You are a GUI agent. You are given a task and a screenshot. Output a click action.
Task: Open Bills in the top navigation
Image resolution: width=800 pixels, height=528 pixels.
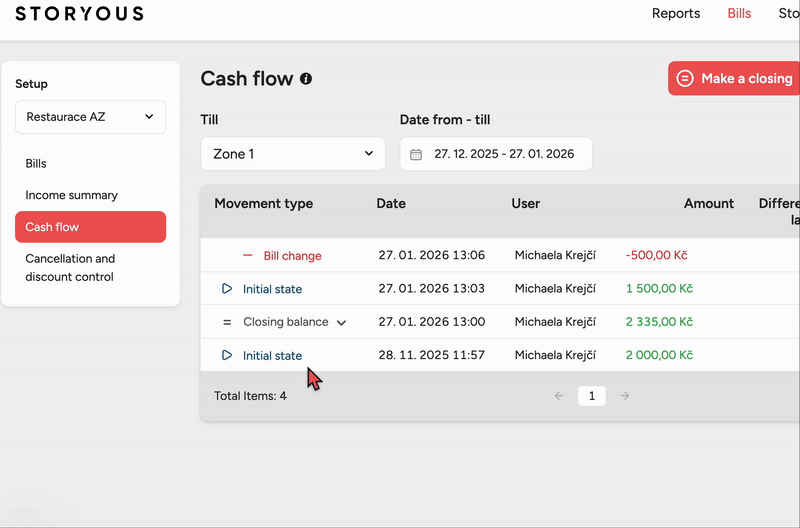coord(739,14)
